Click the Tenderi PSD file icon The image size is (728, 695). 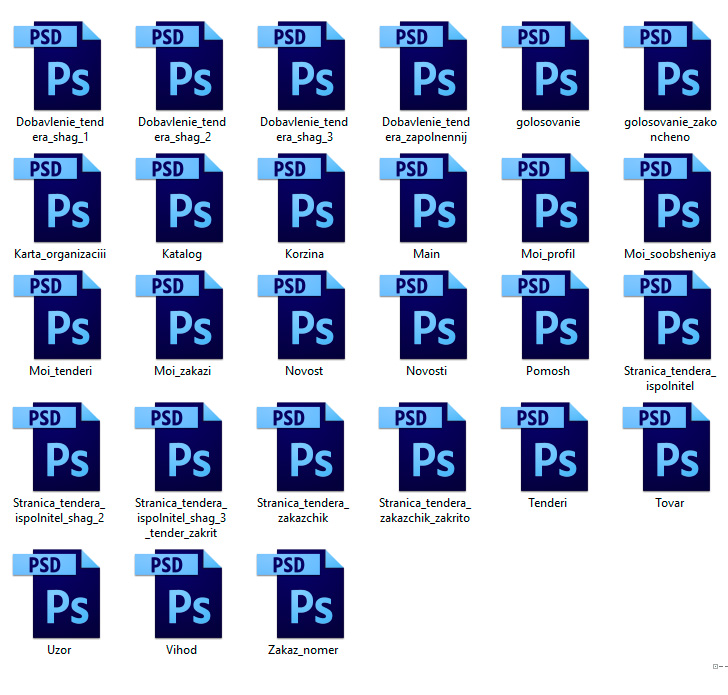pyautogui.click(x=545, y=447)
